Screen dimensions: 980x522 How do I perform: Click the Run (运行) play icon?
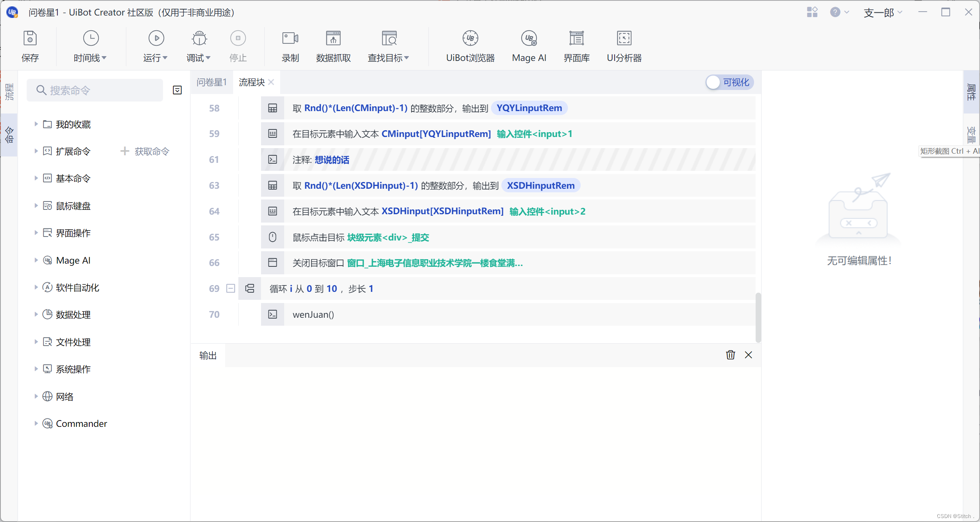coord(156,39)
